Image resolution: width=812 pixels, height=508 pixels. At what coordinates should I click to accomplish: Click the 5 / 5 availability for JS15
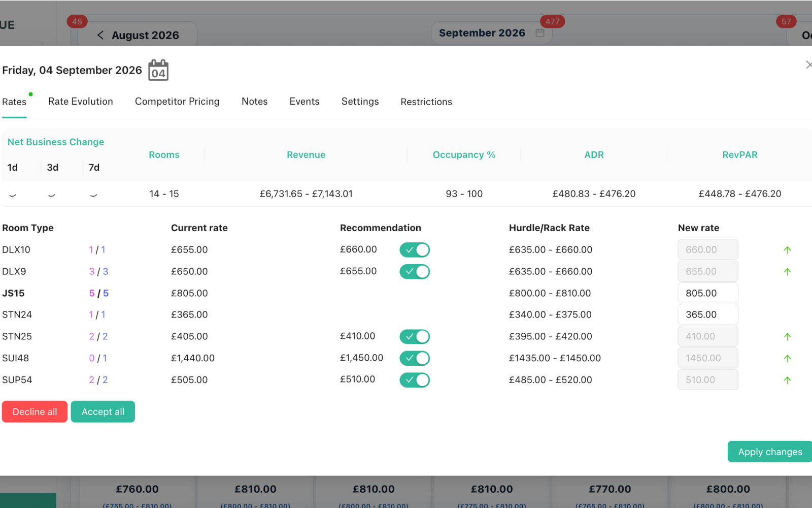point(99,293)
